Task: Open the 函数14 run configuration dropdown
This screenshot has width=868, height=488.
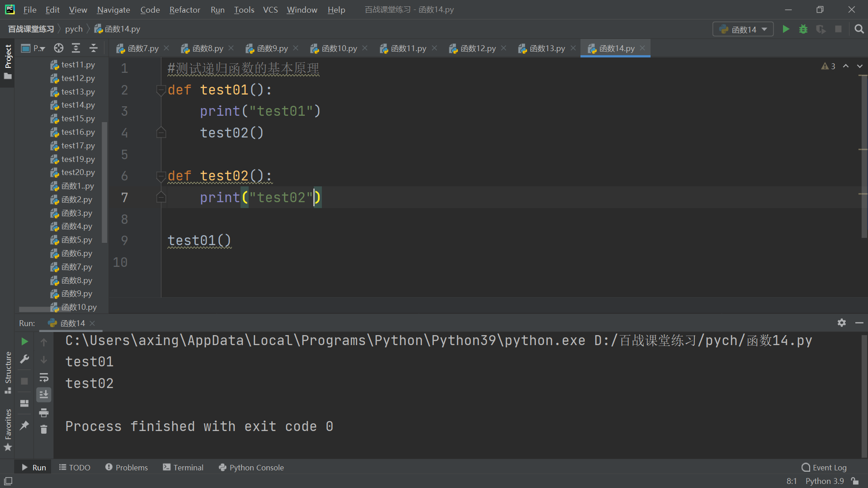Action: 743,29
